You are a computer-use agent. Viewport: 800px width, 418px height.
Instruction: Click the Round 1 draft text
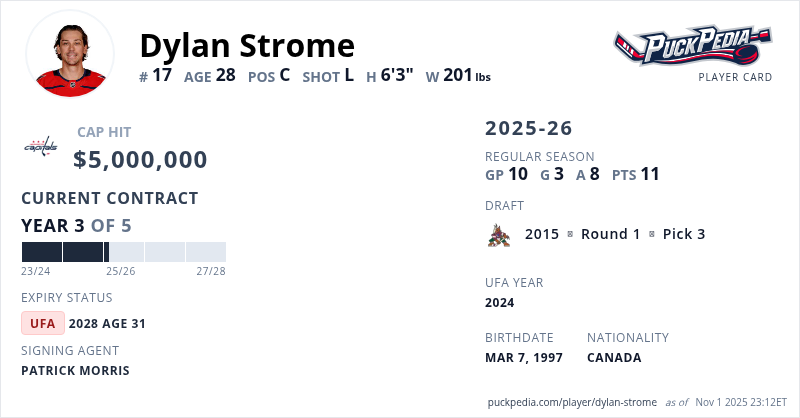coord(610,234)
